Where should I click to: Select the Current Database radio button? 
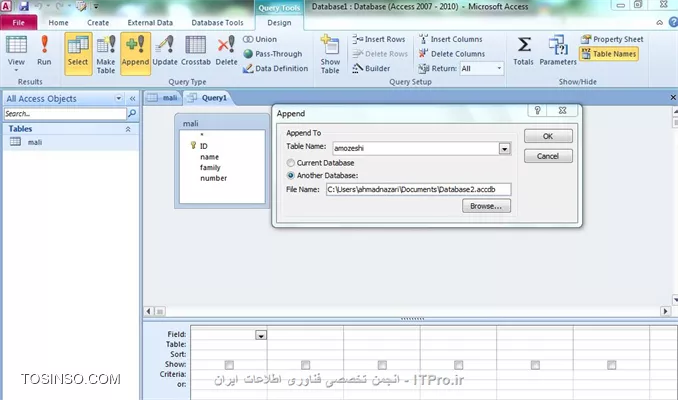tap(291, 161)
